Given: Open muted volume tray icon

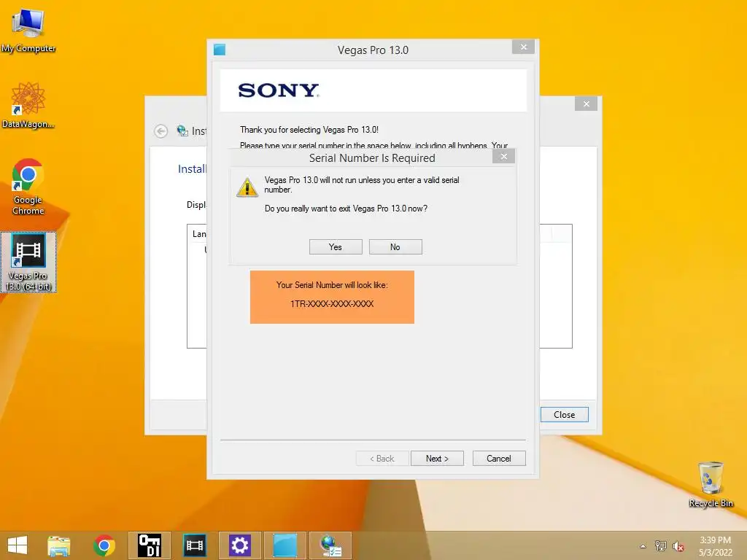Looking at the screenshot, I should pos(678,546).
